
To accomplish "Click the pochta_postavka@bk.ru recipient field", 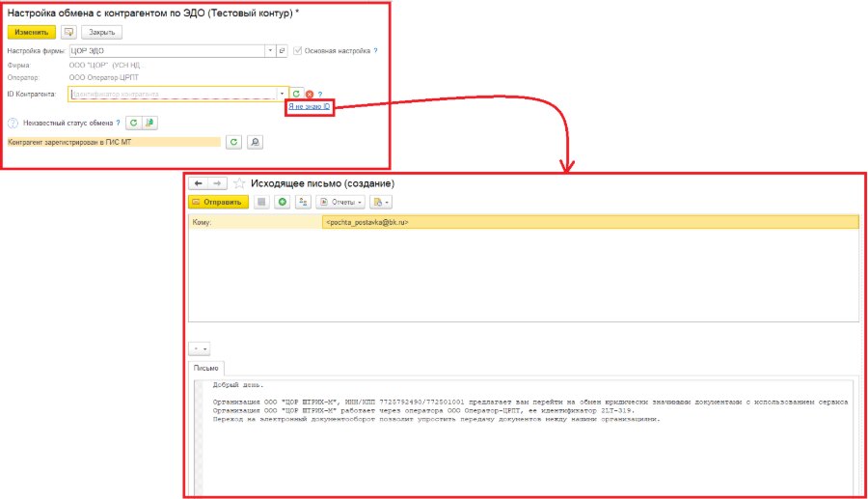I will pyautogui.click(x=590, y=222).
